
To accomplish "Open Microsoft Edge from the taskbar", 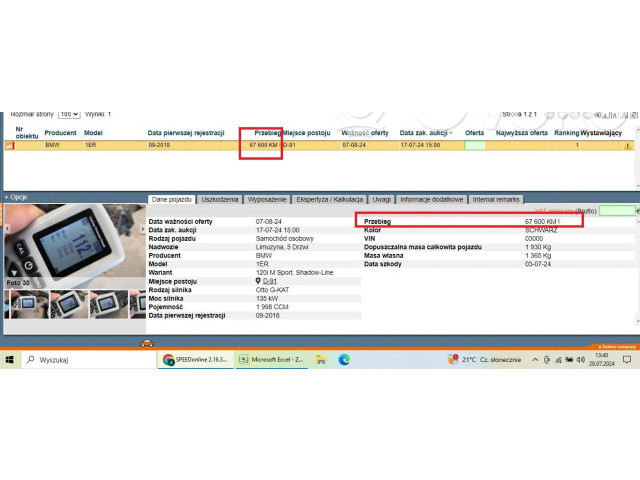I will click(x=344, y=359).
